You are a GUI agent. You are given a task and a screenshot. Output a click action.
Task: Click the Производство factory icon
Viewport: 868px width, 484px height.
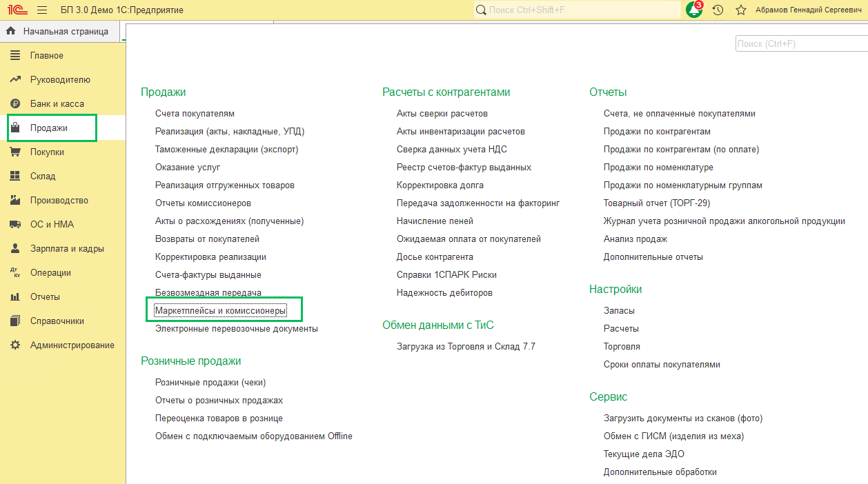click(15, 201)
